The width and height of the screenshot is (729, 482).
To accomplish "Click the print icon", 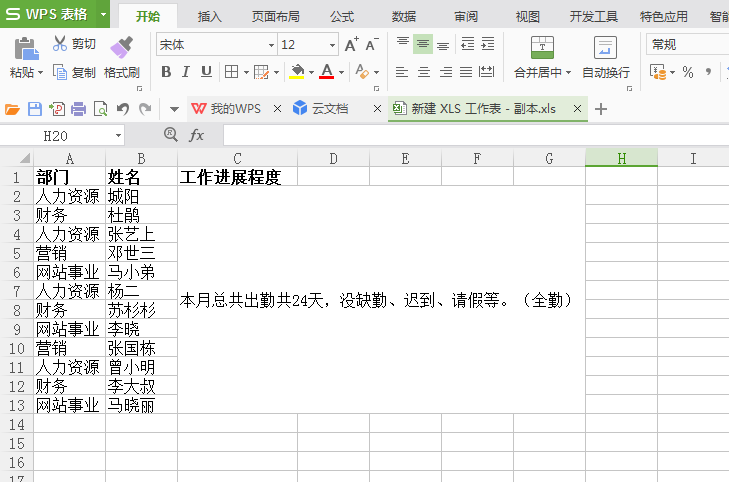I will [78, 109].
